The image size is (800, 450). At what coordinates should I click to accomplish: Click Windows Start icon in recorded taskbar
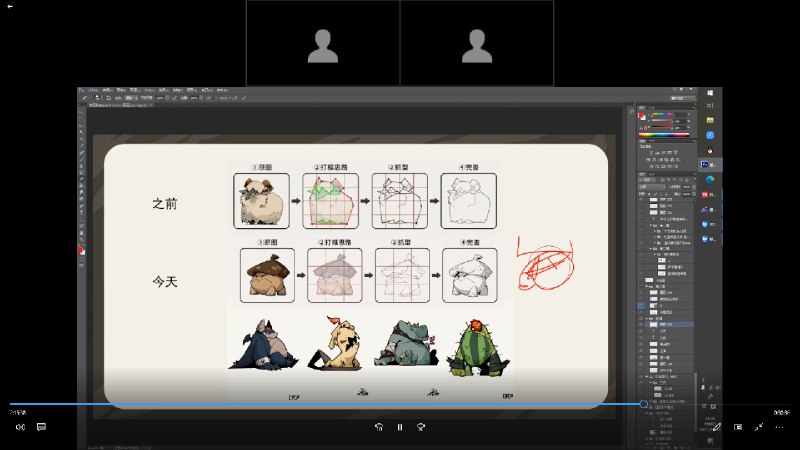tap(710, 93)
